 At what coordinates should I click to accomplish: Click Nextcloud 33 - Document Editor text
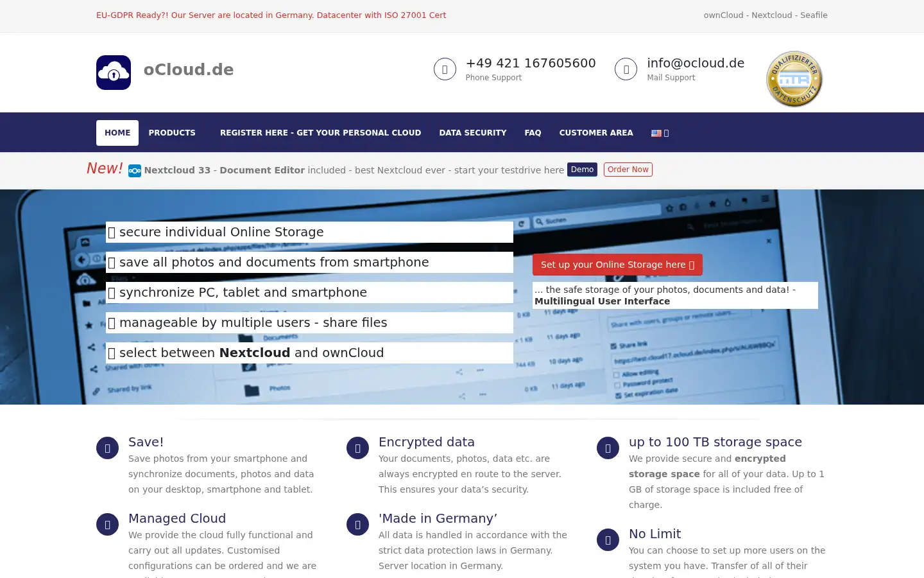tap(225, 170)
